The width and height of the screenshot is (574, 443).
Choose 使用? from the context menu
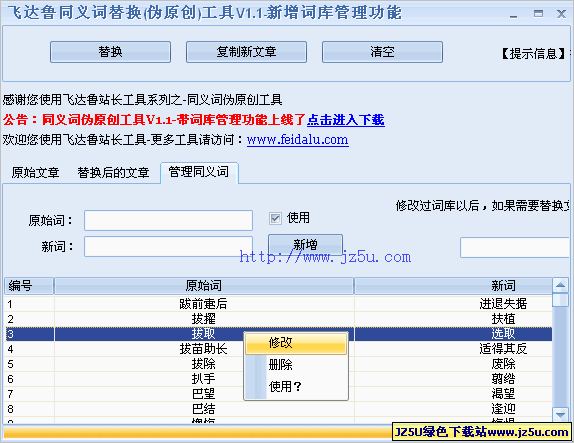coord(296,387)
